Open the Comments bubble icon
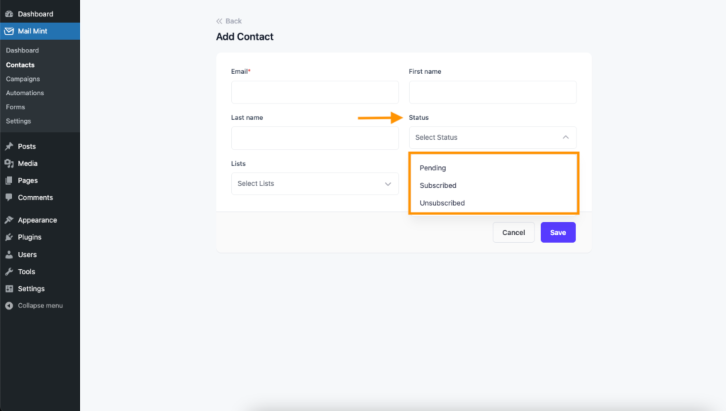Image resolution: width=726 pixels, height=411 pixels. pyautogui.click(x=9, y=197)
